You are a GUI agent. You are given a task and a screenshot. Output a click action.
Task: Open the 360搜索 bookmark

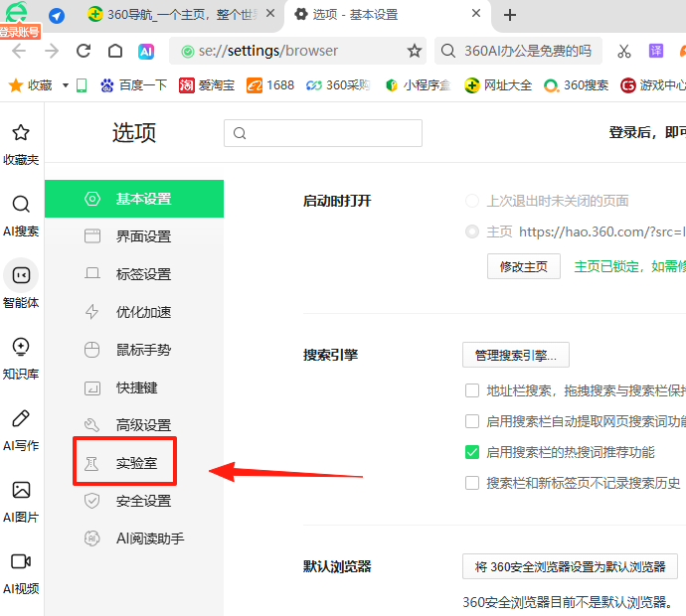[576, 85]
